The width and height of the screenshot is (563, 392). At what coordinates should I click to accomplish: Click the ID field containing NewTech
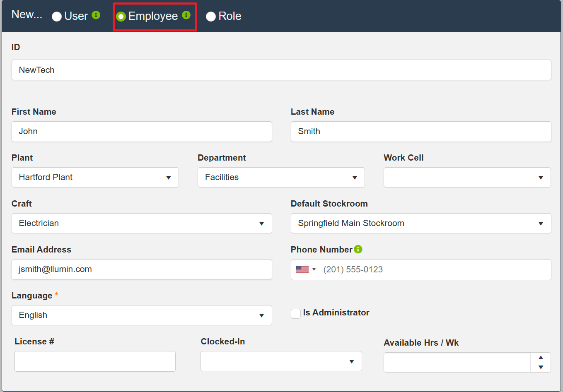281,70
